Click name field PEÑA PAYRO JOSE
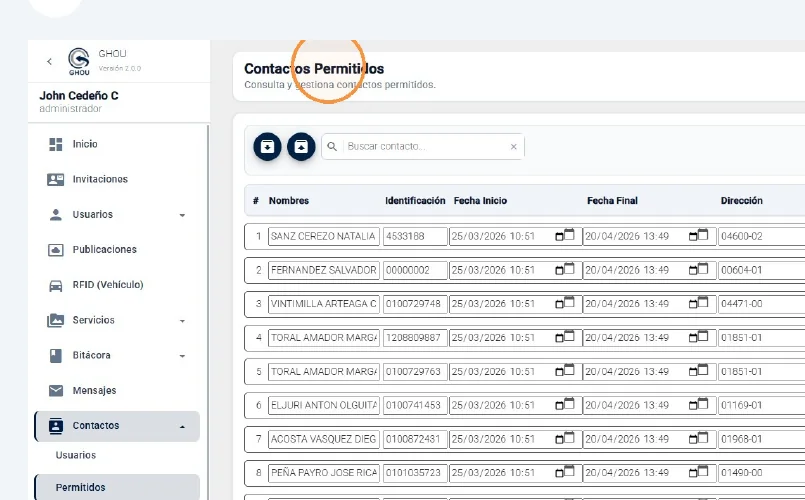Screen dimensions: 805x500 (x=324, y=473)
